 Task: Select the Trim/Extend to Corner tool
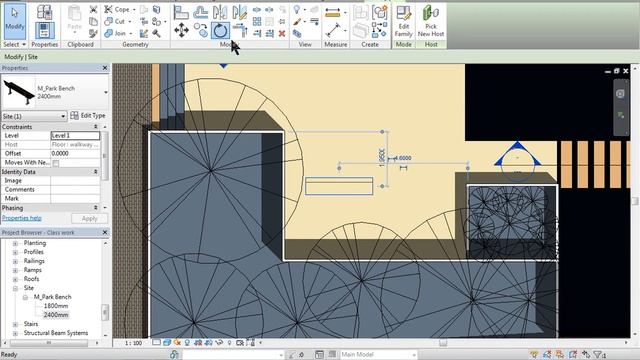(x=240, y=31)
